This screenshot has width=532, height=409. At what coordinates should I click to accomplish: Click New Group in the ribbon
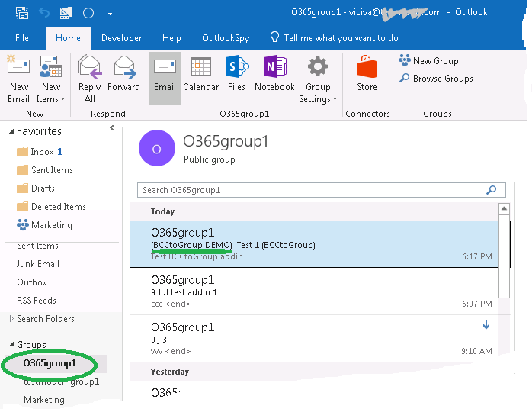tap(429, 61)
